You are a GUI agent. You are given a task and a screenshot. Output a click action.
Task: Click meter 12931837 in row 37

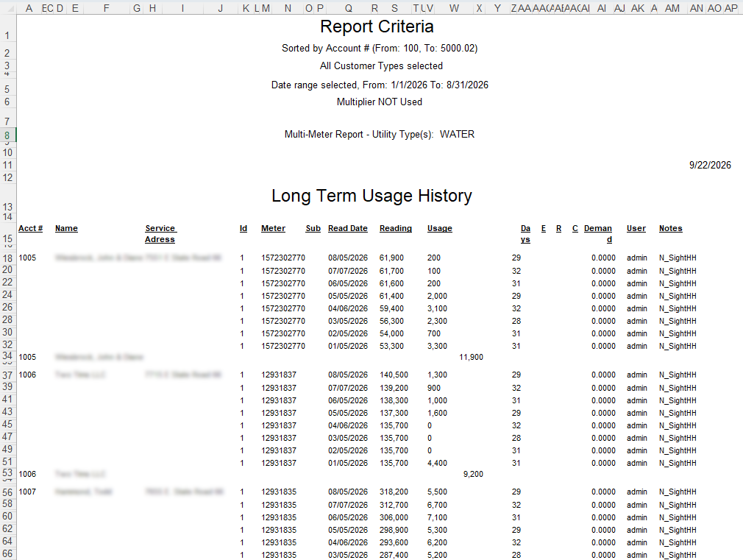click(x=279, y=375)
